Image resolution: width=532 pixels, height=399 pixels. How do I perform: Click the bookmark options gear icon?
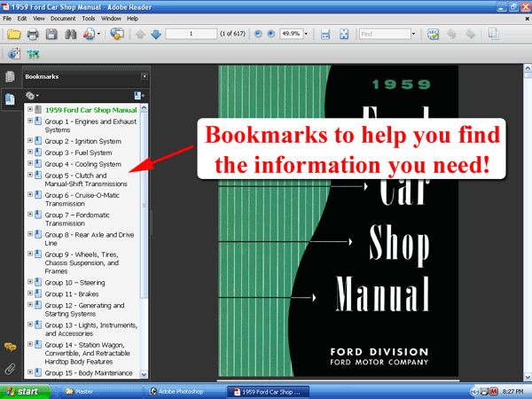[30, 96]
